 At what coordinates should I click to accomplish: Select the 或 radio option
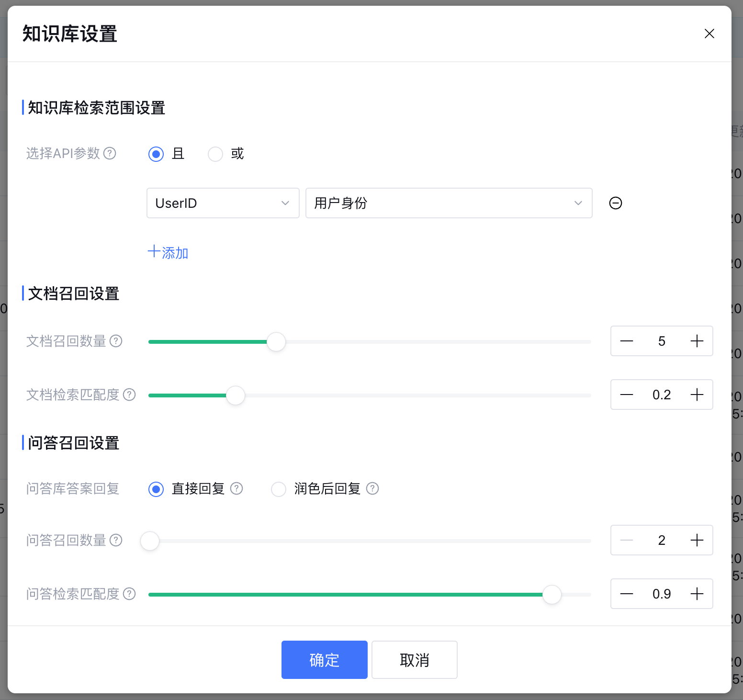click(215, 154)
